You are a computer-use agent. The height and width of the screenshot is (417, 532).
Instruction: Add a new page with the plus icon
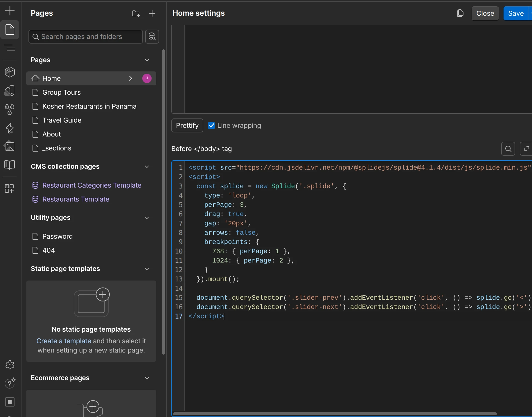pos(152,13)
